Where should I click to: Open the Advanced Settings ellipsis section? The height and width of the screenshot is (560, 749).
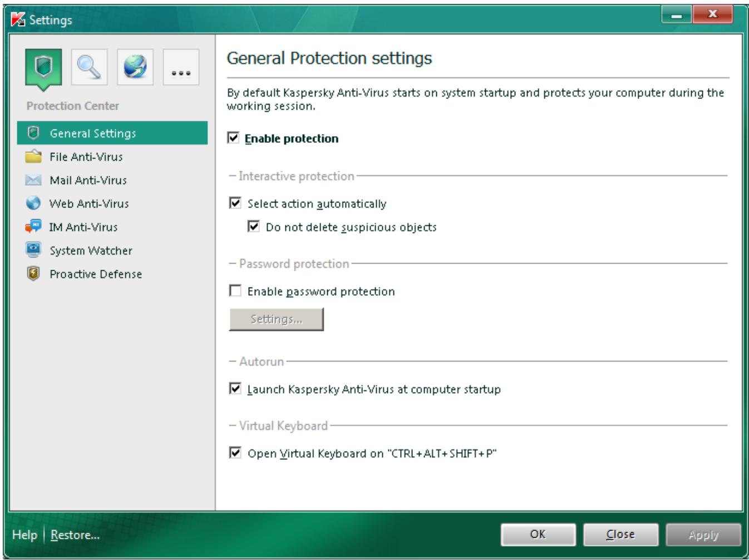(181, 67)
